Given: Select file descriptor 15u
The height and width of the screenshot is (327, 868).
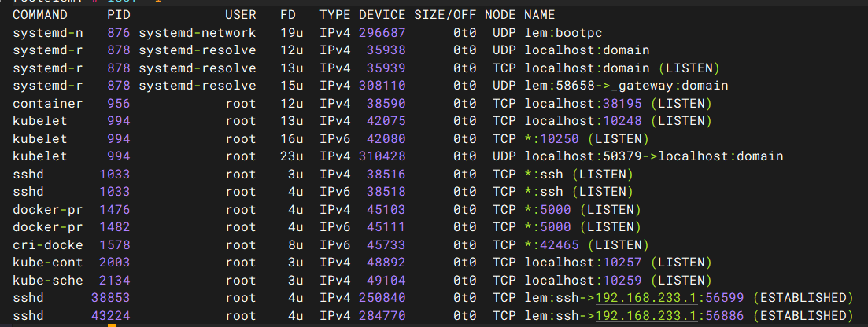Looking at the screenshot, I should (292, 86).
